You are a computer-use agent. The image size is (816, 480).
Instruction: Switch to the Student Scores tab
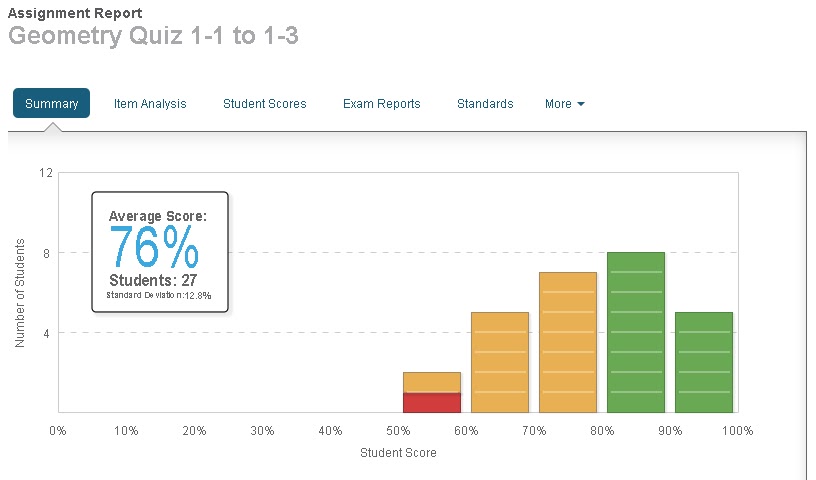(x=264, y=104)
